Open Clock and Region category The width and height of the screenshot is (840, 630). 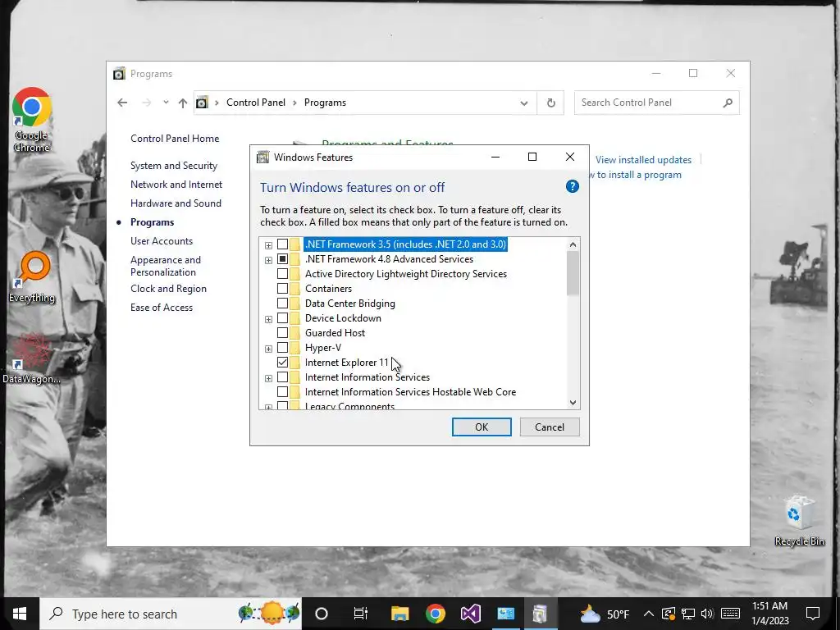(168, 289)
